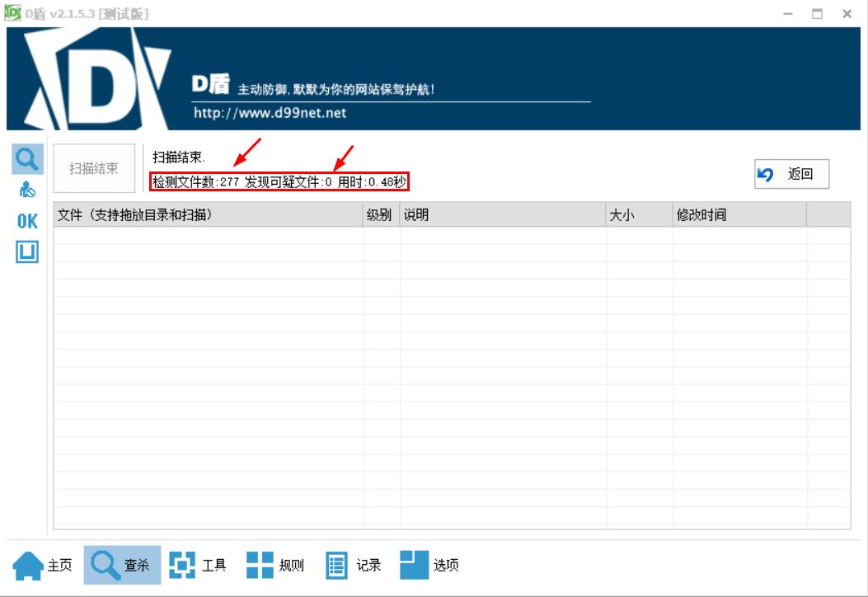Go to 主页 home tab
This screenshot has width=868, height=597.
43,565
